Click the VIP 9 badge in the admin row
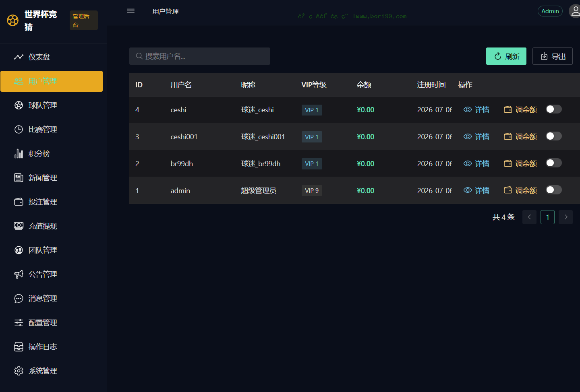580x392 pixels. coord(312,191)
